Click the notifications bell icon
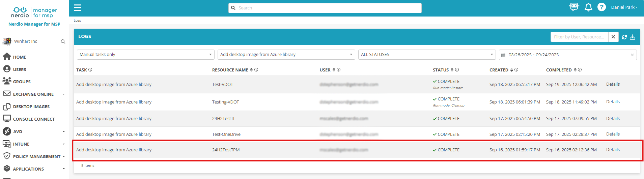The image size is (644, 179). tap(588, 7)
